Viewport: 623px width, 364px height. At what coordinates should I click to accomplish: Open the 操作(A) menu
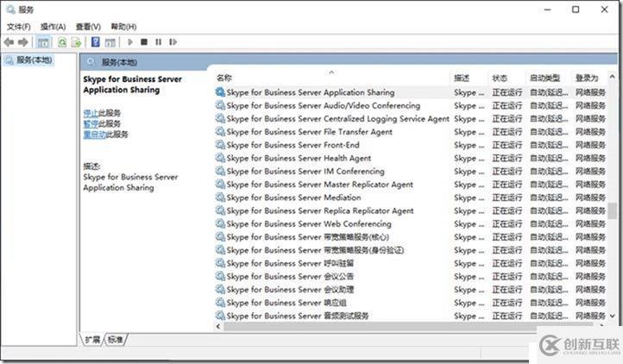coord(53,27)
